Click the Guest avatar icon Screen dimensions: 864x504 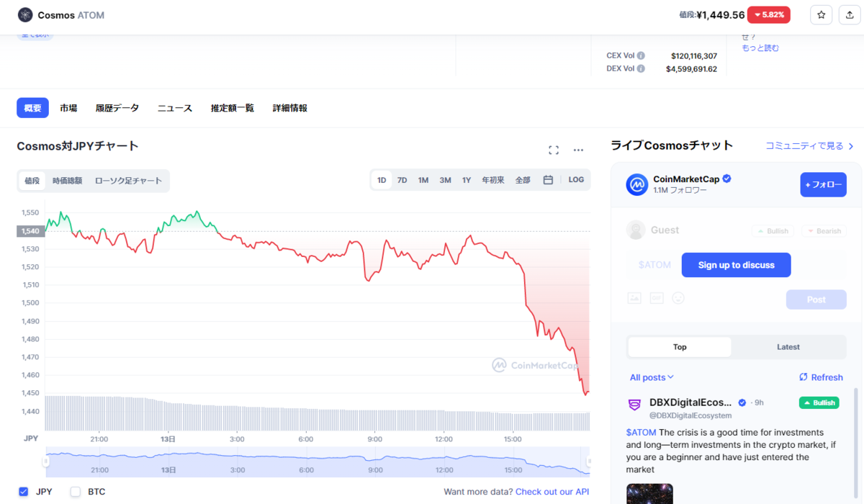pyautogui.click(x=636, y=230)
